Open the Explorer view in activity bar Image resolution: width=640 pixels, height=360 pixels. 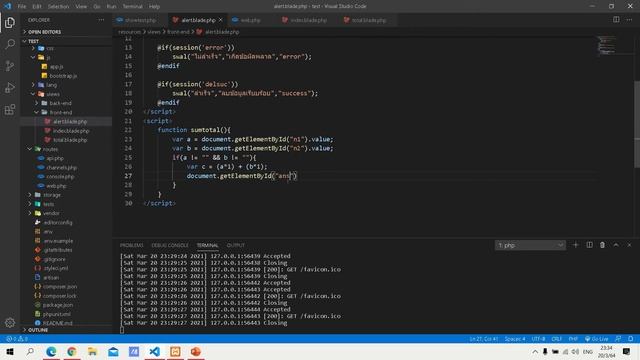tap(10, 22)
